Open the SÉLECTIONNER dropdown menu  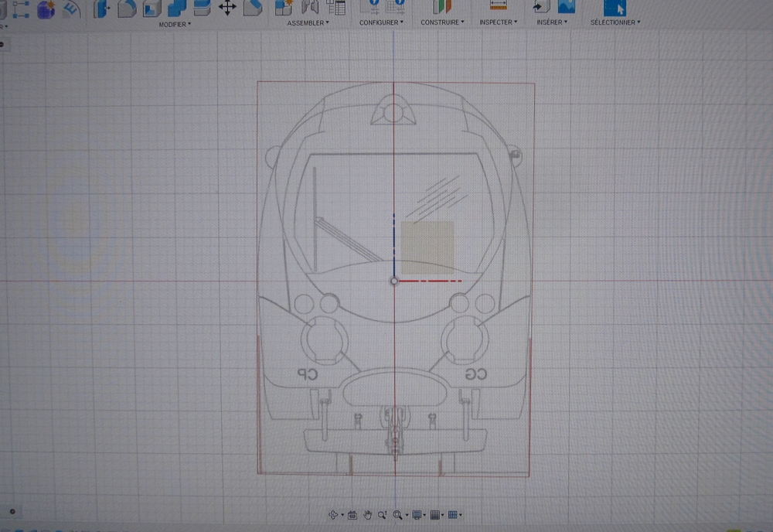pos(615,22)
